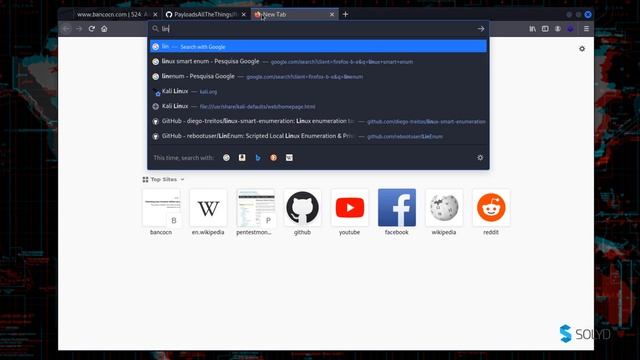
Task: Close the bancocn tab
Action: click(155, 14)
